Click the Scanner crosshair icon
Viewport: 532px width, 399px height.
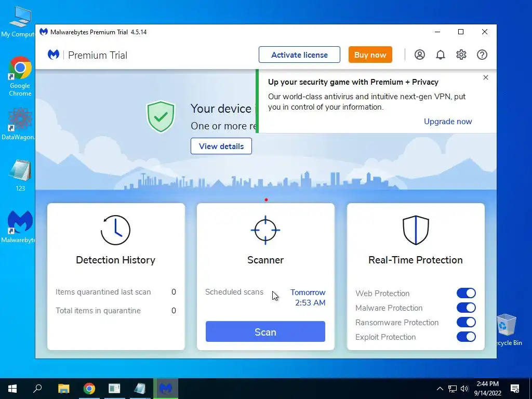click(x=265, y=230)
